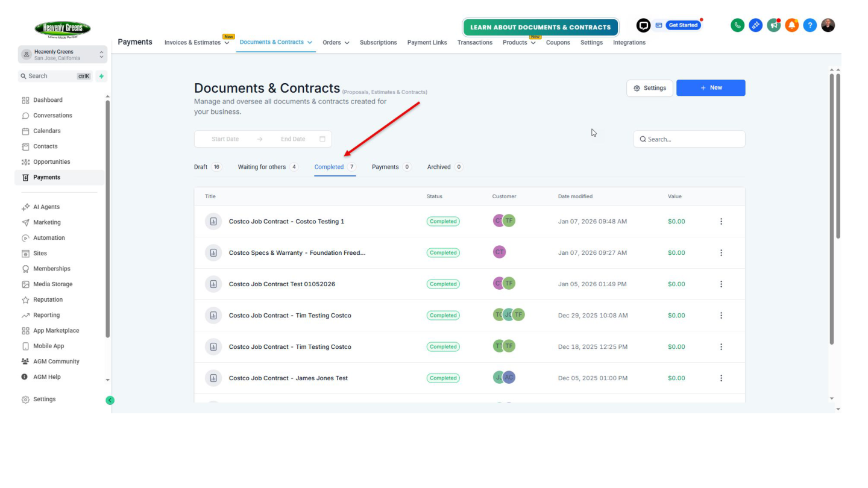Screen dimensions: 868x488
Task: Open Costco Job Contract - Costco Testing 1
Action: point(286,222)
